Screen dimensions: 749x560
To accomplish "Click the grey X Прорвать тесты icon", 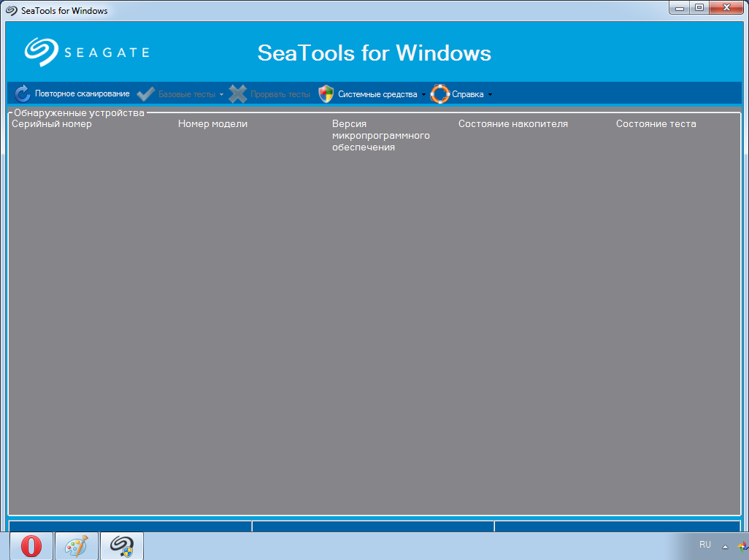I will coord(238,93).
